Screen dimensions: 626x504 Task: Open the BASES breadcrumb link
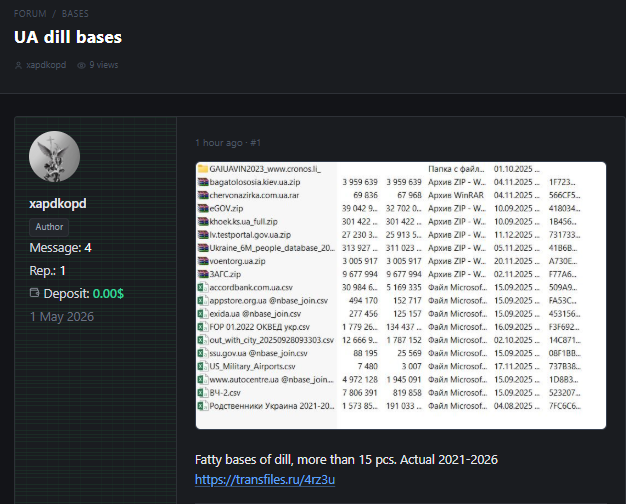[x=75, y=14]
